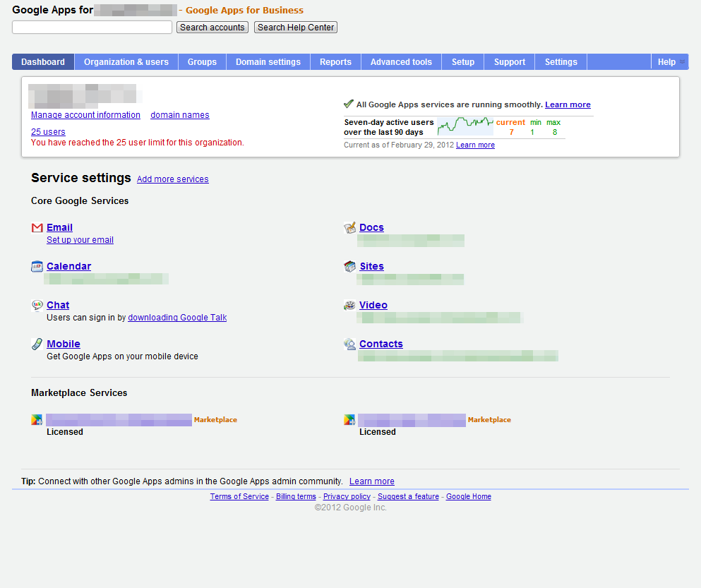Open the Contacts service link
Image resolution: width=701 pixels, height=588 pixels.
381,344
